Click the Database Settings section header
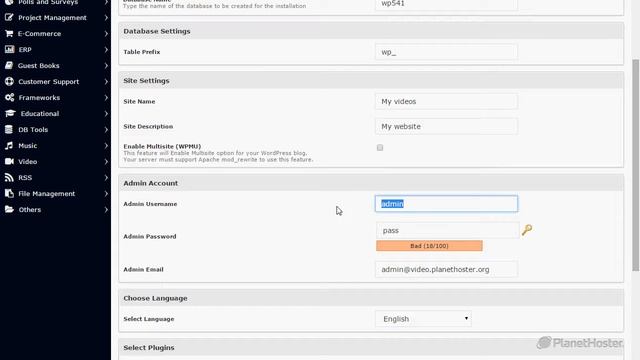This screenshot has width=640, height=360. (x=371, y=31)
